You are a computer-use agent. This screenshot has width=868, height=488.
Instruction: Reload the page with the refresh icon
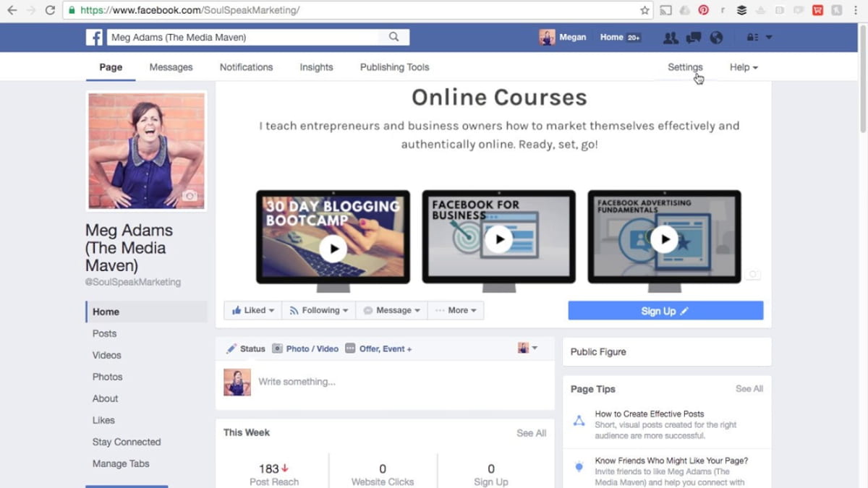click(50, 10)
